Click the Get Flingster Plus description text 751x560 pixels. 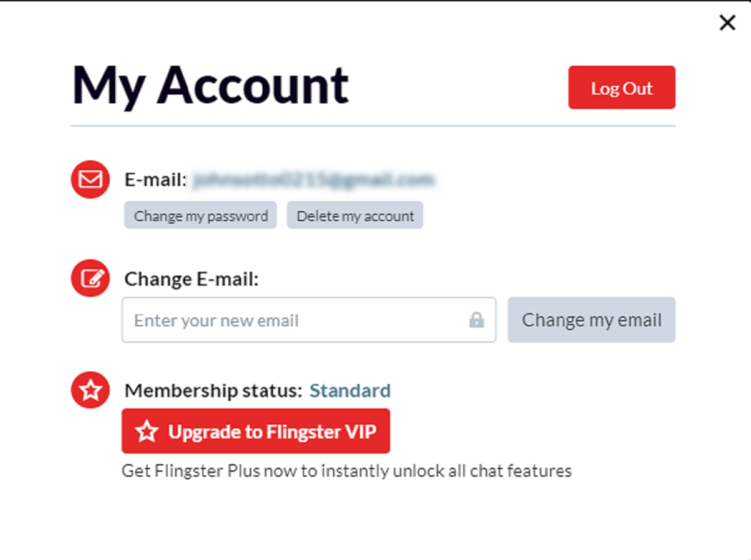[346, 471]
